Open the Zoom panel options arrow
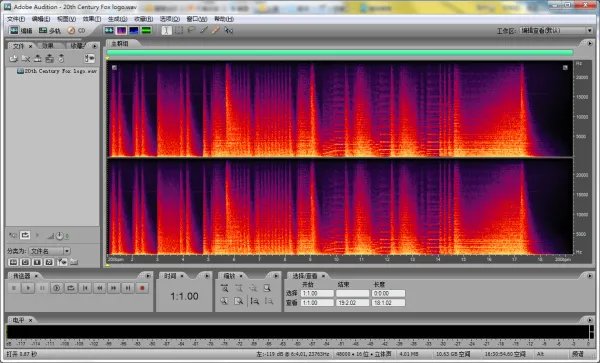 coord(276,276)
